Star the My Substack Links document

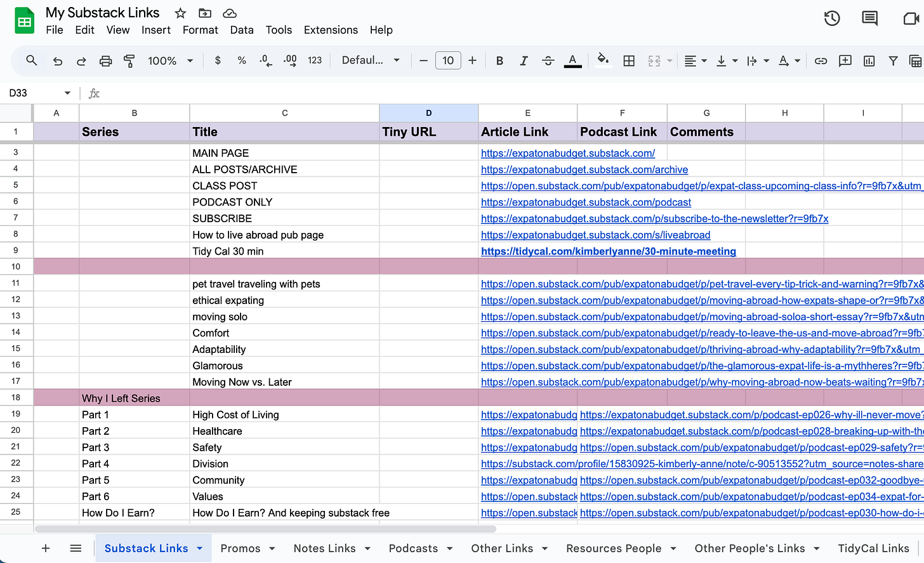tap(180, 13)
